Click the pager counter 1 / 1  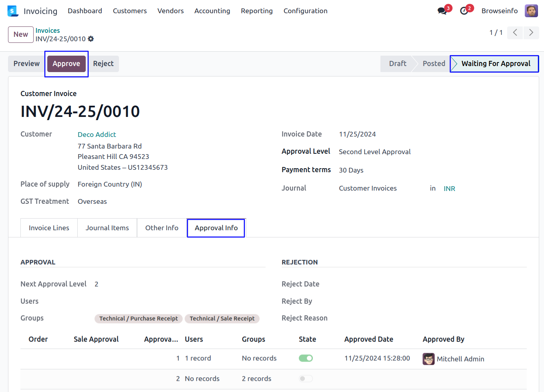coord(496,32)
